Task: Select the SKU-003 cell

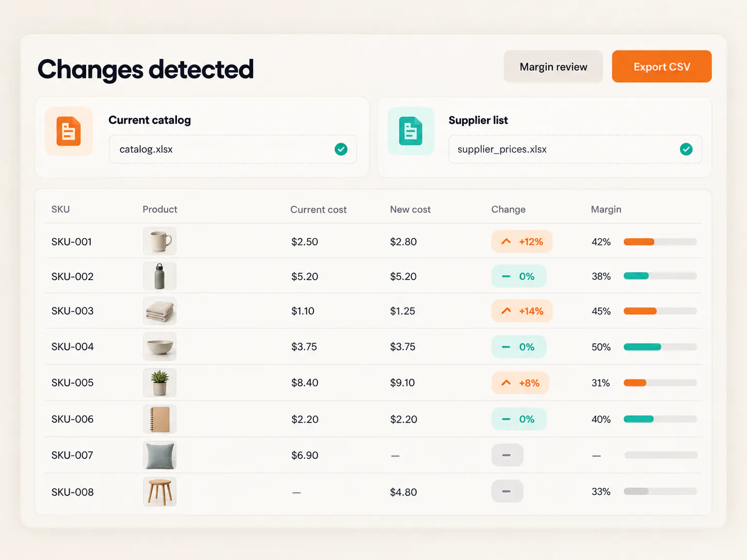Action: 73,311
